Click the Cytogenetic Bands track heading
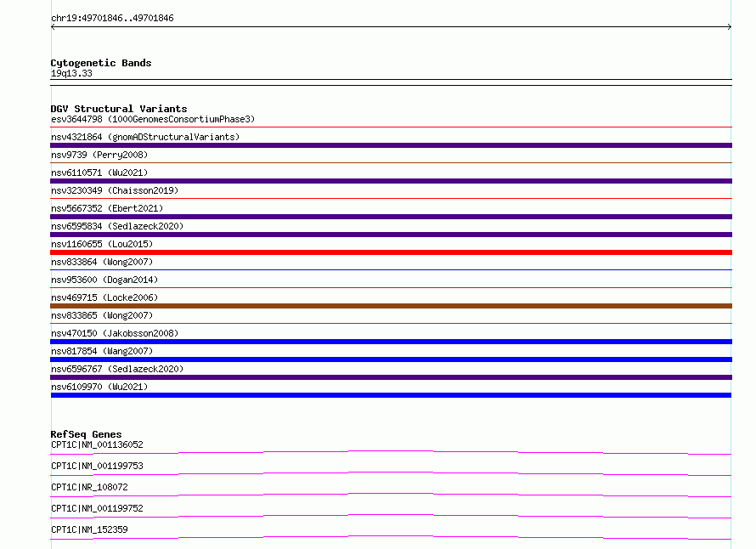Screen dimensions: 756x549 (x=101, y=63)
